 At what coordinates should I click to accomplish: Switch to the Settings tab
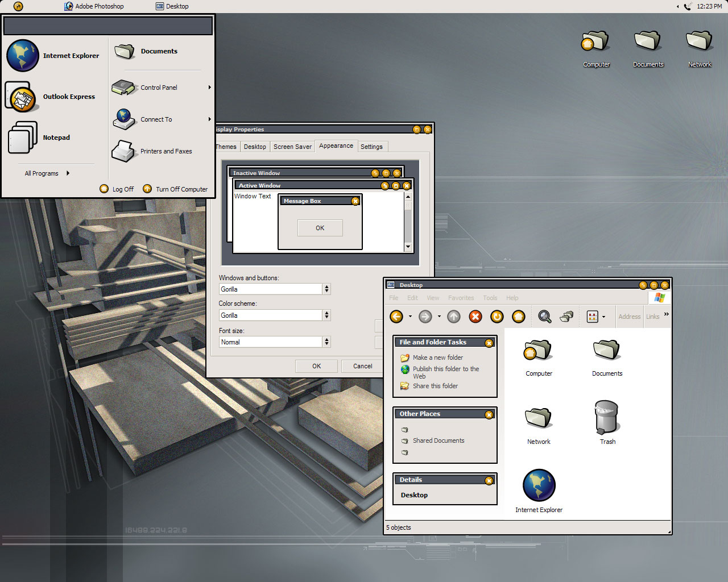(372, 147)
